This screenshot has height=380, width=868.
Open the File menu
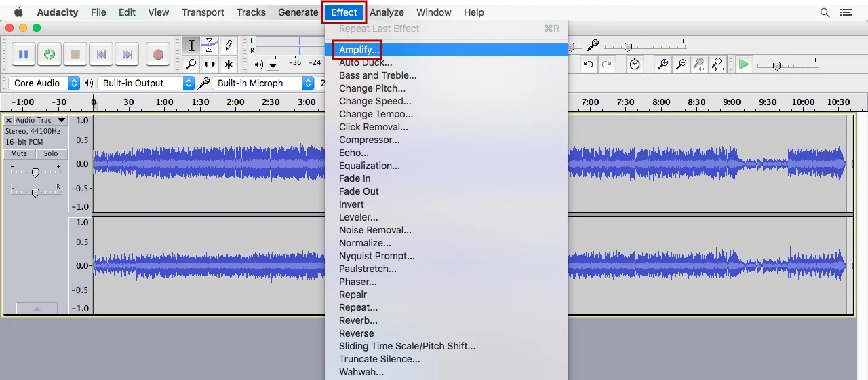[x=98, y=12]
